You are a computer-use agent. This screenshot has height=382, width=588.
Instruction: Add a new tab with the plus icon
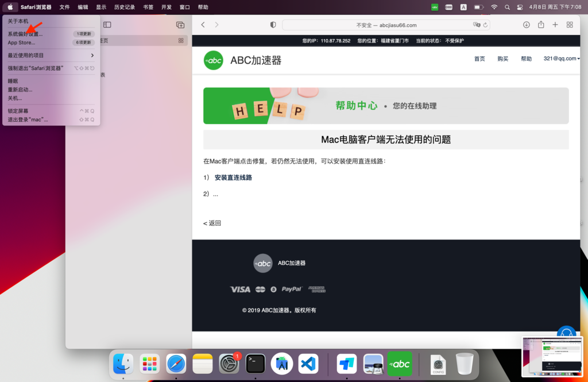coord(555,25)
